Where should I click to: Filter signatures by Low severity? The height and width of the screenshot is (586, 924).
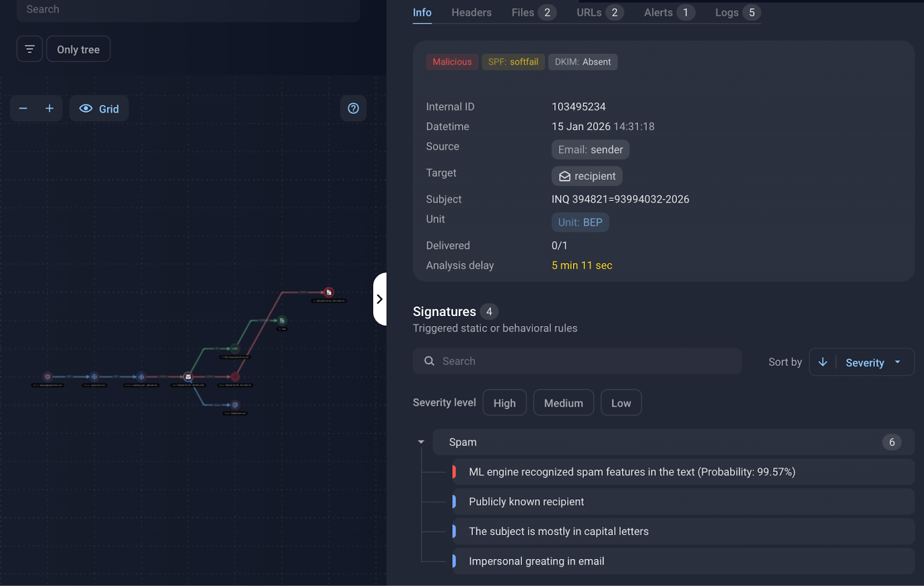621,402
